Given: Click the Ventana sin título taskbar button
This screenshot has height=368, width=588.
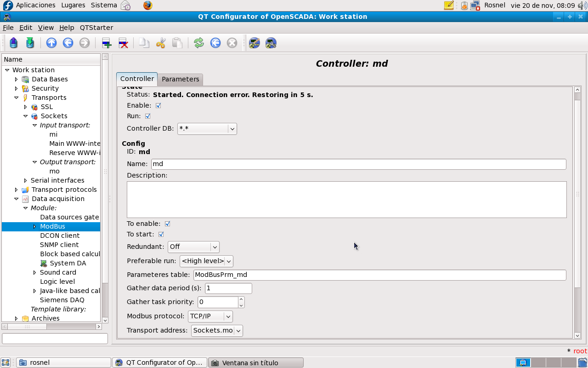Looking at the screenshot, I should point(255,362).
